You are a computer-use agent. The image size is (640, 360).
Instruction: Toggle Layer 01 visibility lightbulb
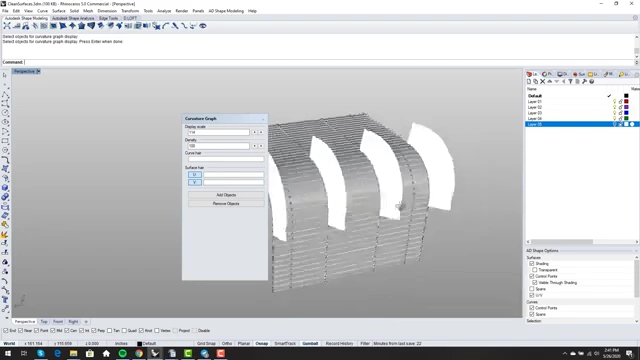click(x=614, y=102)
